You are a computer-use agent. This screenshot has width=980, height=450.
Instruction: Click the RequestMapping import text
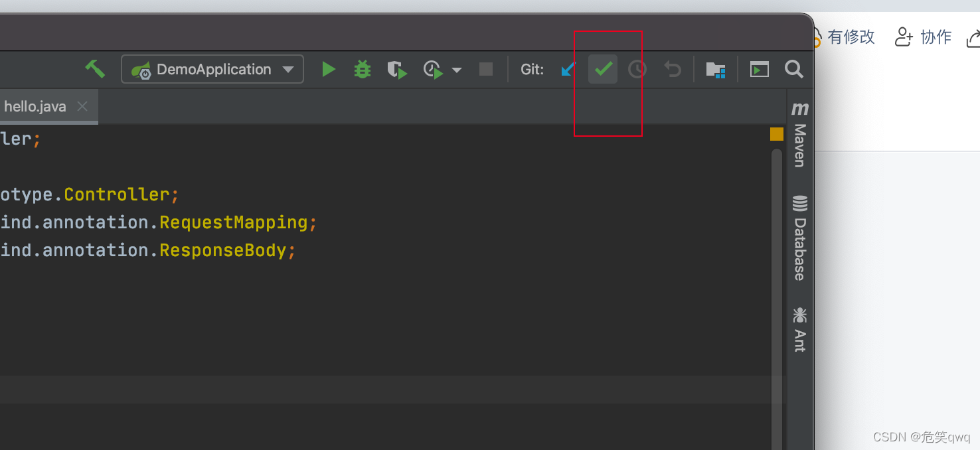tap(234, 222)
